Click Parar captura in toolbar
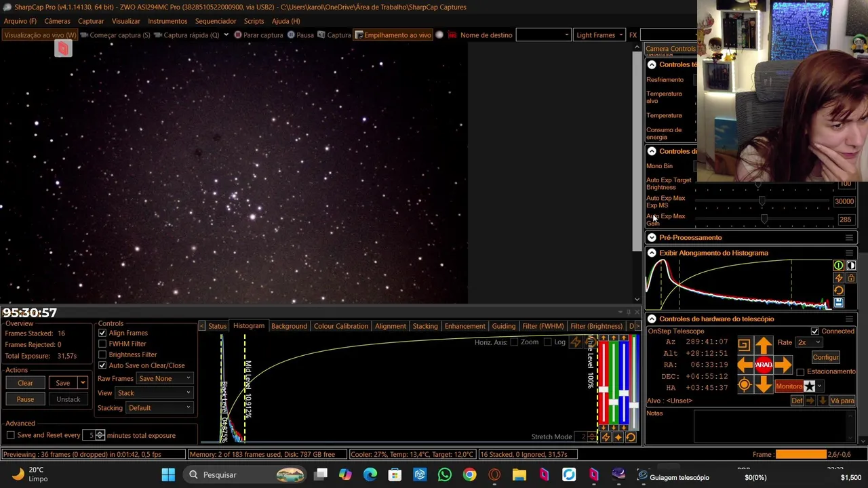 tap(258, 35)
